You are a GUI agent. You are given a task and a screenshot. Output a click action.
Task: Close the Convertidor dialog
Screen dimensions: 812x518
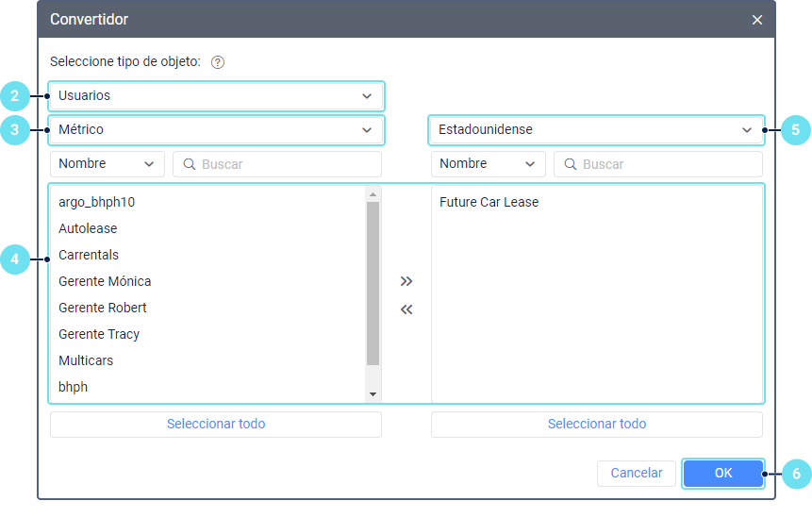pos(757,20)
